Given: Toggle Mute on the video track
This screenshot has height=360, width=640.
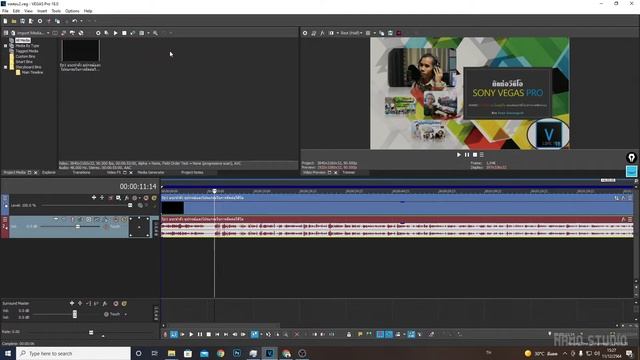Looking at the screenshot, I should [x=146, y=198].
